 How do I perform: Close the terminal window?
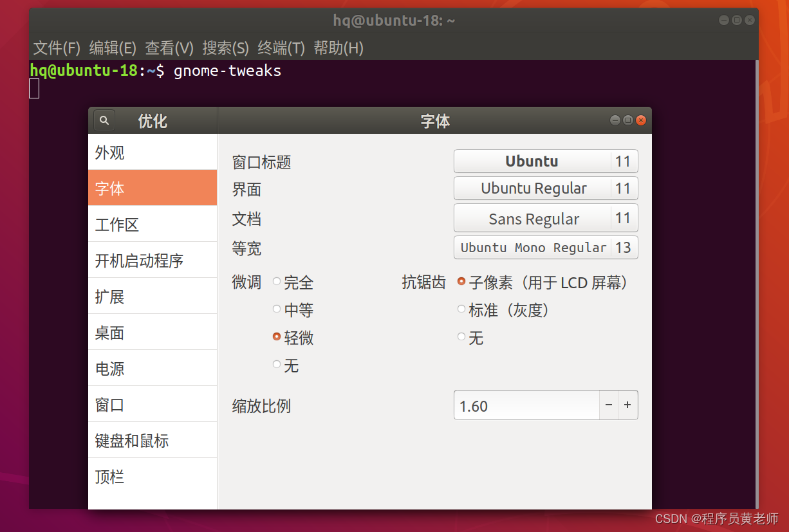(x=750, y=20)
